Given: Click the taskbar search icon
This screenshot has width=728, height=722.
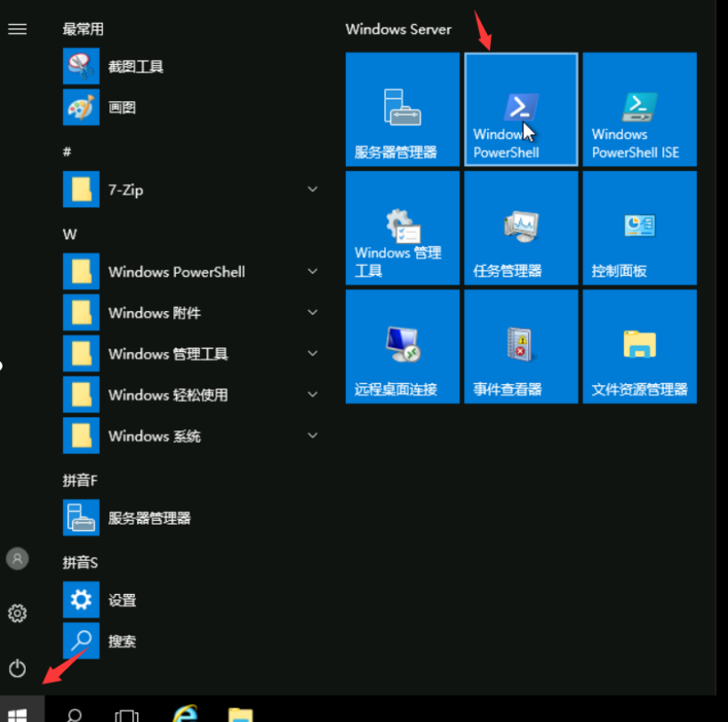Looking at the screenshot, I should coord(75,714).
